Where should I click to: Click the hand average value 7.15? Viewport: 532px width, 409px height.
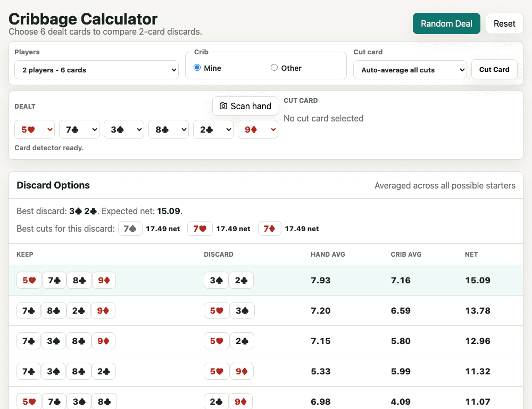(321, 341)
